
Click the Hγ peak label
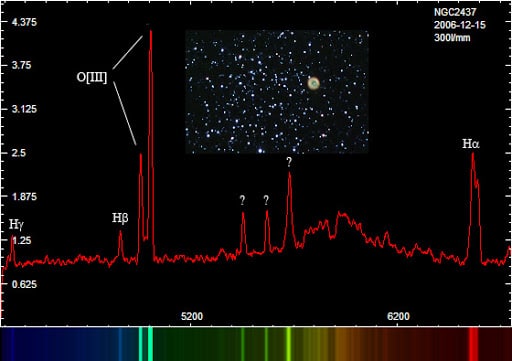tap(16, 224)
